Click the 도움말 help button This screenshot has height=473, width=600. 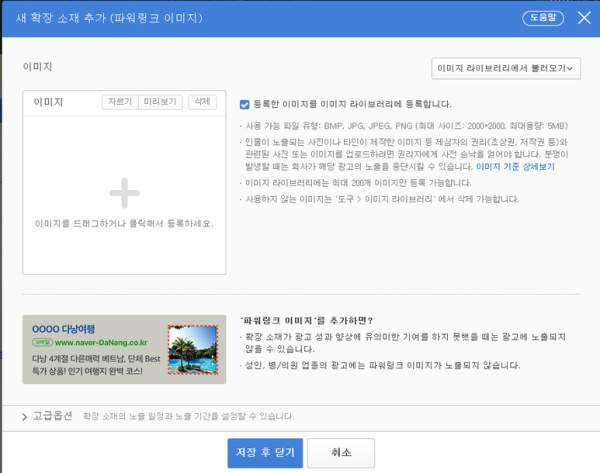[543, 18]
